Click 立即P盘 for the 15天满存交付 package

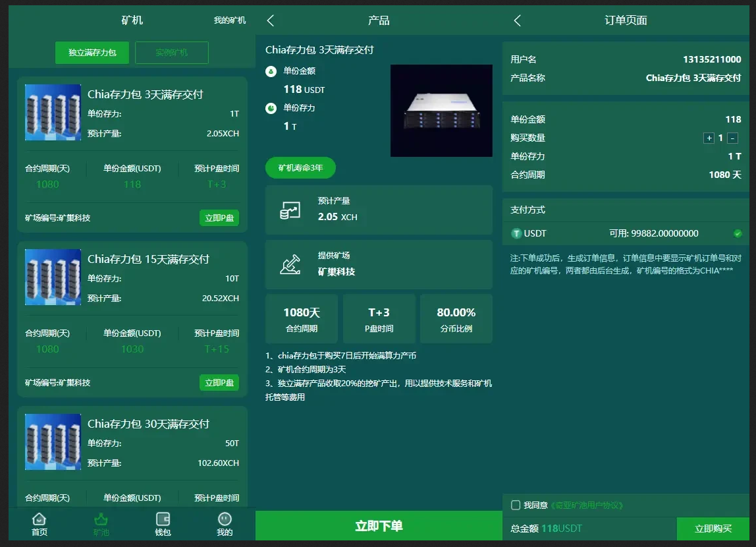[x=219, y=382]
